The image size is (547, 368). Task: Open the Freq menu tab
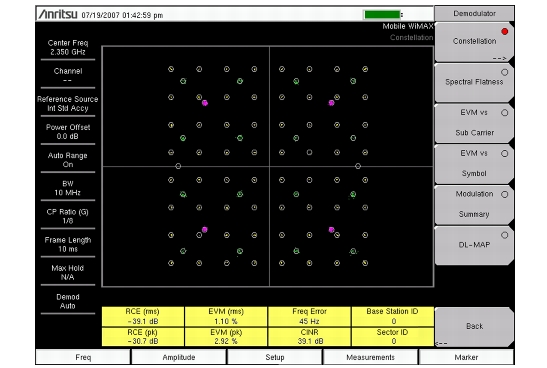[83, 357]
